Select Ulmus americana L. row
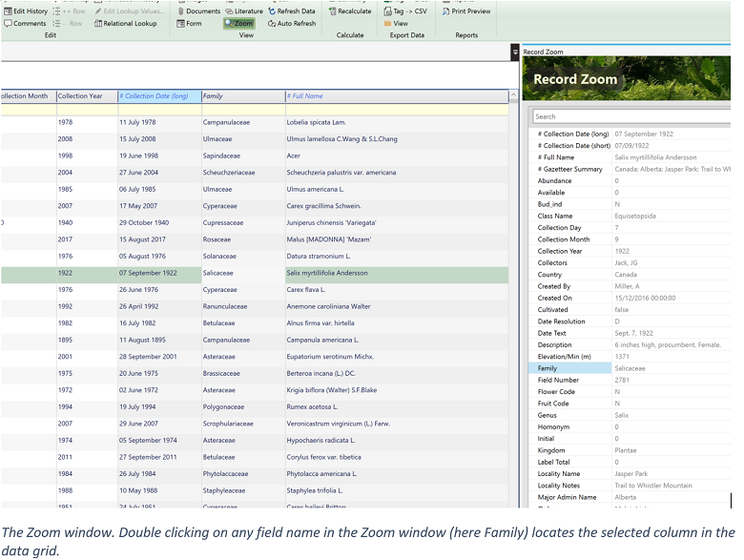Viewport: 744px width, 560px height. [x=255, y=189]
